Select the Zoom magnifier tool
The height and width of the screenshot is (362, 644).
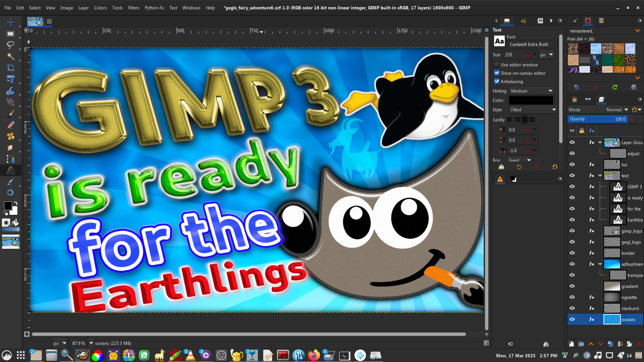point(11,193)
